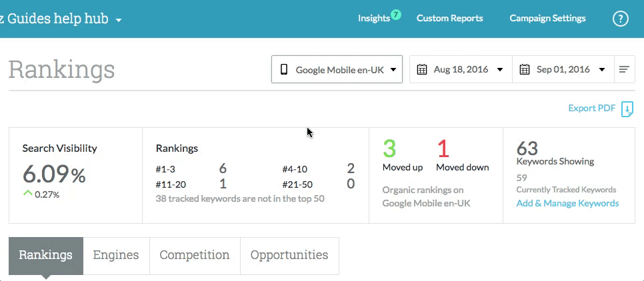The width and height of the screenshot is (644, 281).
Task: Click the Add & Manage Keywords link
Action: pyautogui.click(x=567, y=204)
